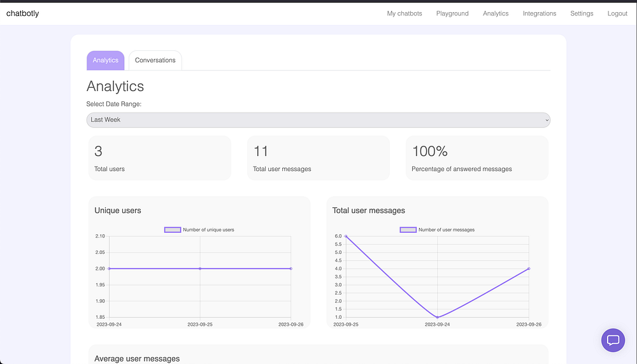Click the lowest point on Total user messages chart
The height and width of the screenshot is (364, 637).
coord(438,317)
